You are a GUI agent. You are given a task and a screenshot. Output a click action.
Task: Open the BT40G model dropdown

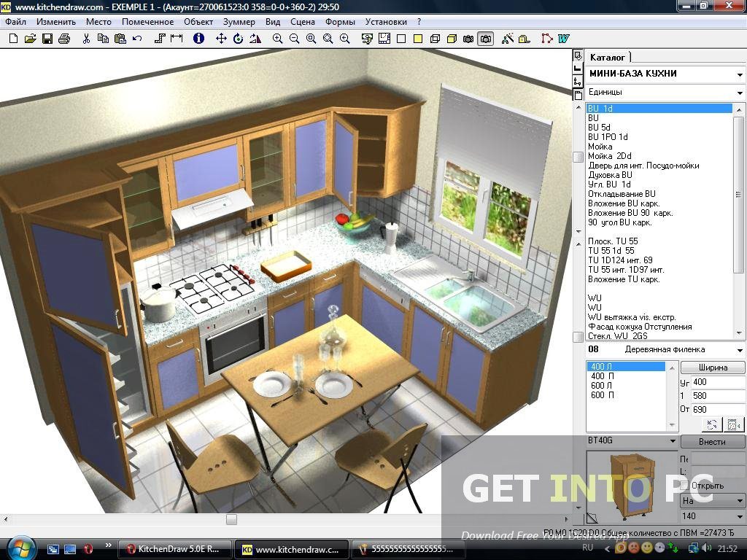pyautogui.click(x=672, y=441)
